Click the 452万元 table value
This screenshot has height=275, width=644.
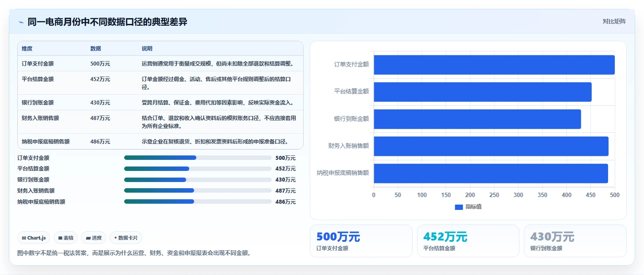click(100, 79)
